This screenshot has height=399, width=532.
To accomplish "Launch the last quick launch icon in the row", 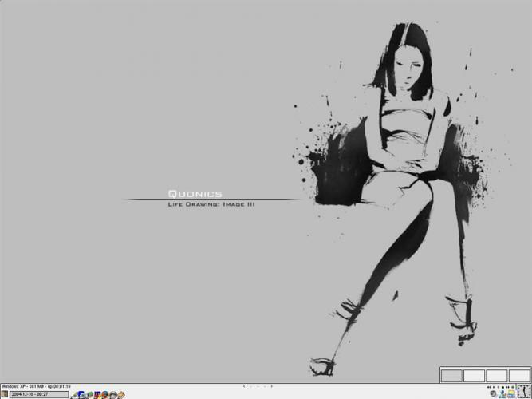I will pos(123,394).
